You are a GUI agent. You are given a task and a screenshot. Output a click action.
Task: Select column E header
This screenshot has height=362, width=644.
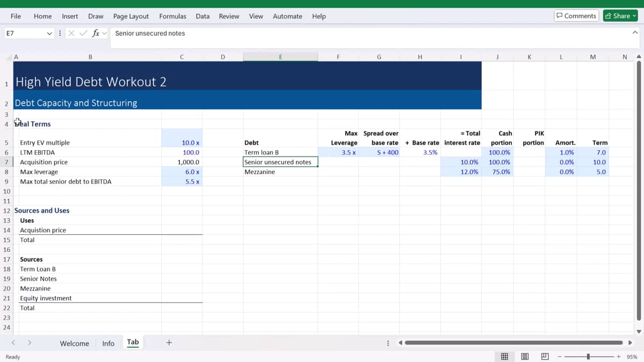(x=280, y=57)
